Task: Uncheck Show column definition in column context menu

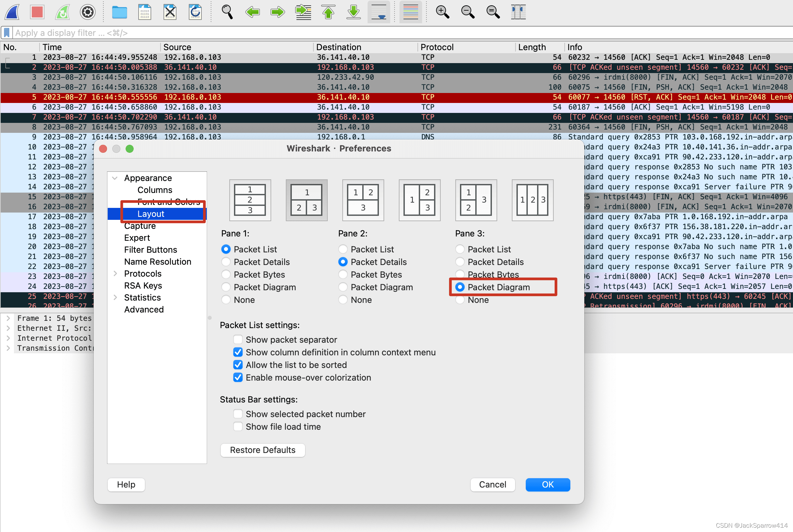Action: click(238, 353)
